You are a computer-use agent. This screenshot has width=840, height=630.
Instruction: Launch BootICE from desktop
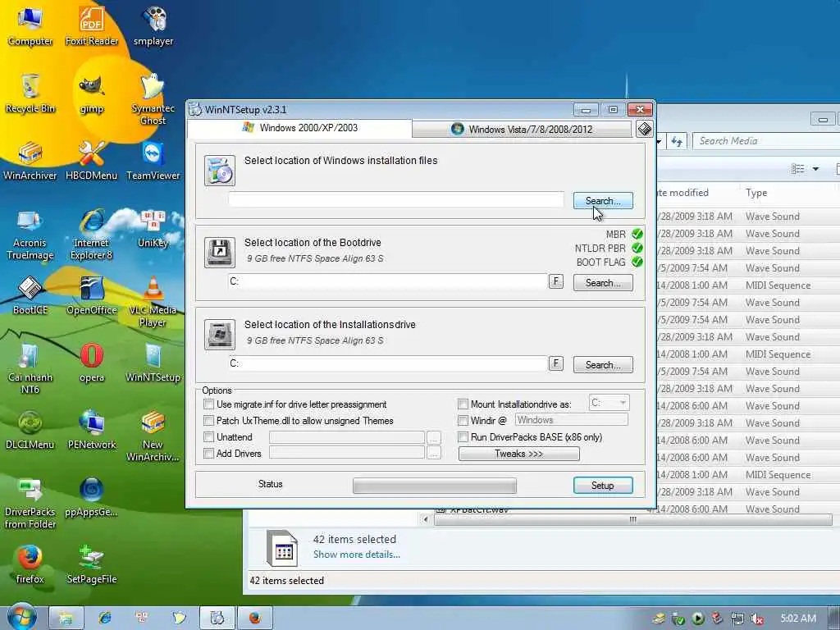[30, 295]
